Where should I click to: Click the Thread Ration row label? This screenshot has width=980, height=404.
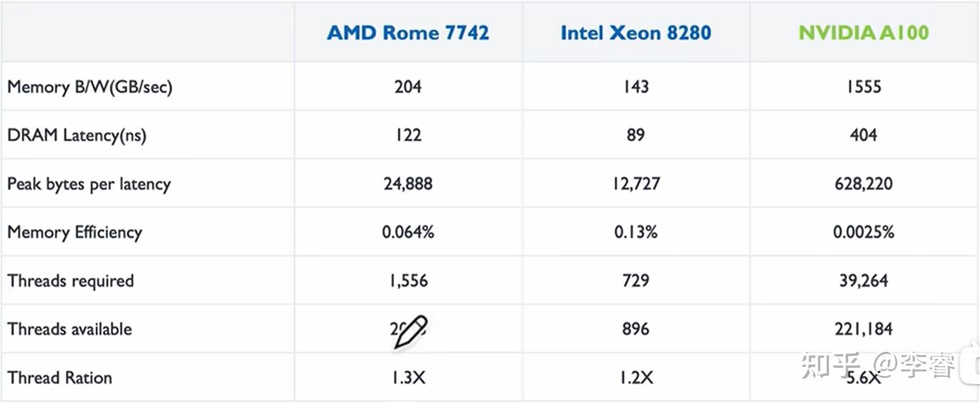point(59,377)
